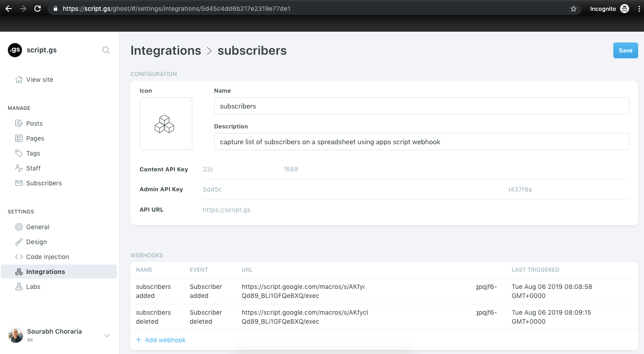
Task: Expand the Sourabh Choraria user menu chevron
Action: coord(107,335)
